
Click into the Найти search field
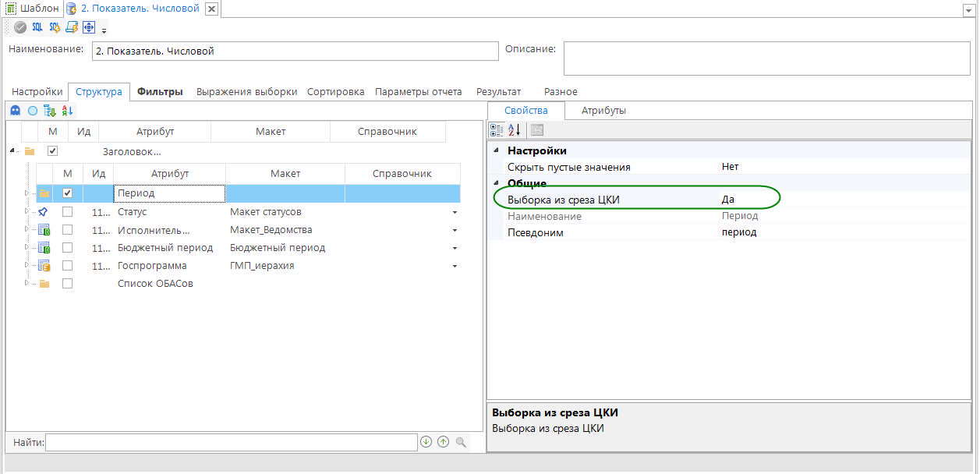[x=231, y=443]
